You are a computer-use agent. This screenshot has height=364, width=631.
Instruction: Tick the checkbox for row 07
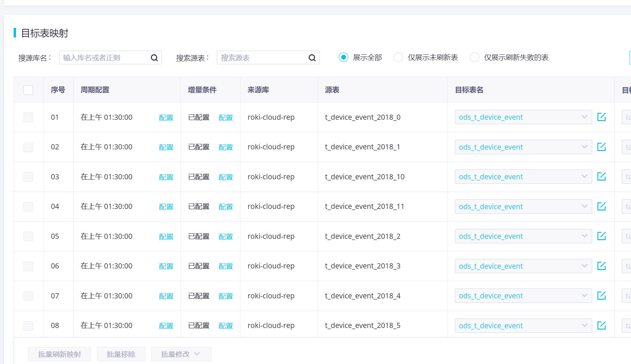pyautogui.click(x=28, y=296)
